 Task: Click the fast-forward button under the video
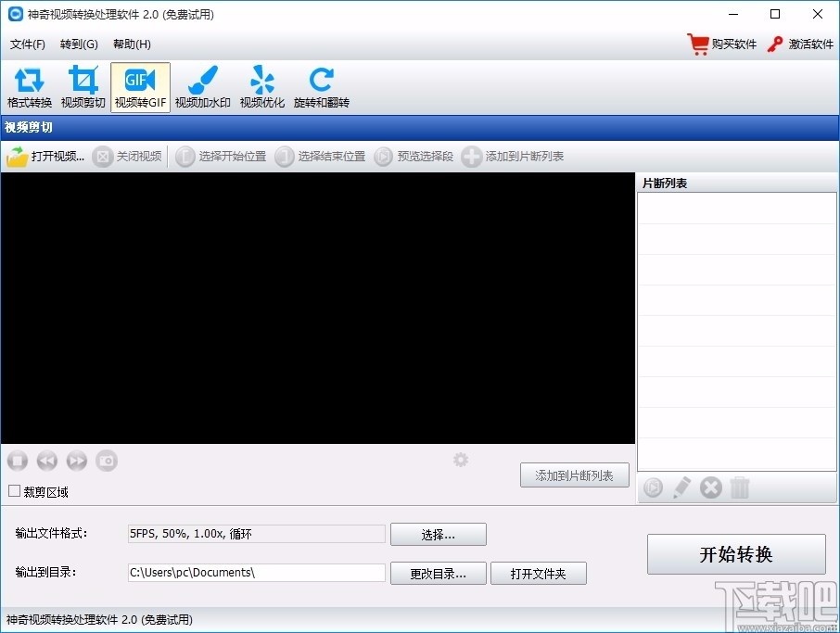tap(77, 461)
